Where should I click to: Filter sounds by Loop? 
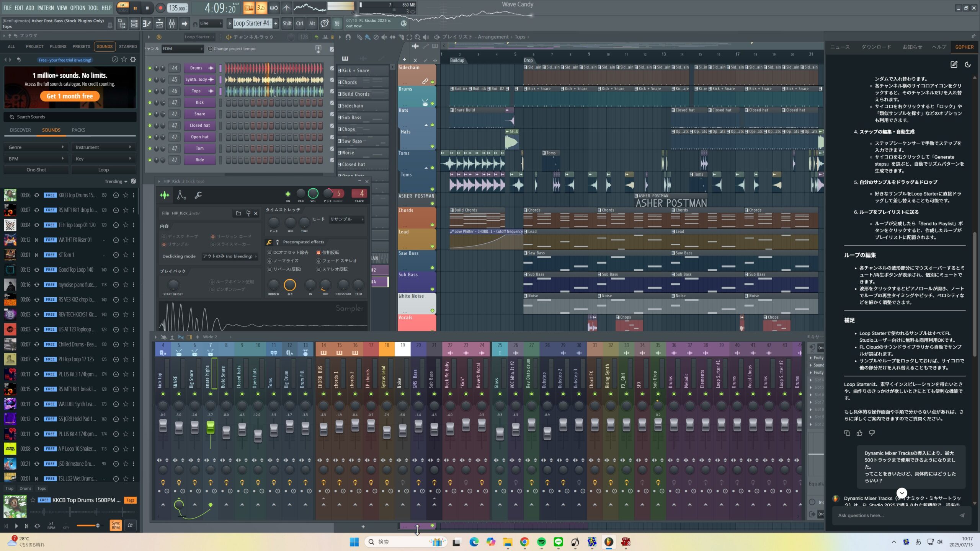pyautogui.click(x=103, y=170)
